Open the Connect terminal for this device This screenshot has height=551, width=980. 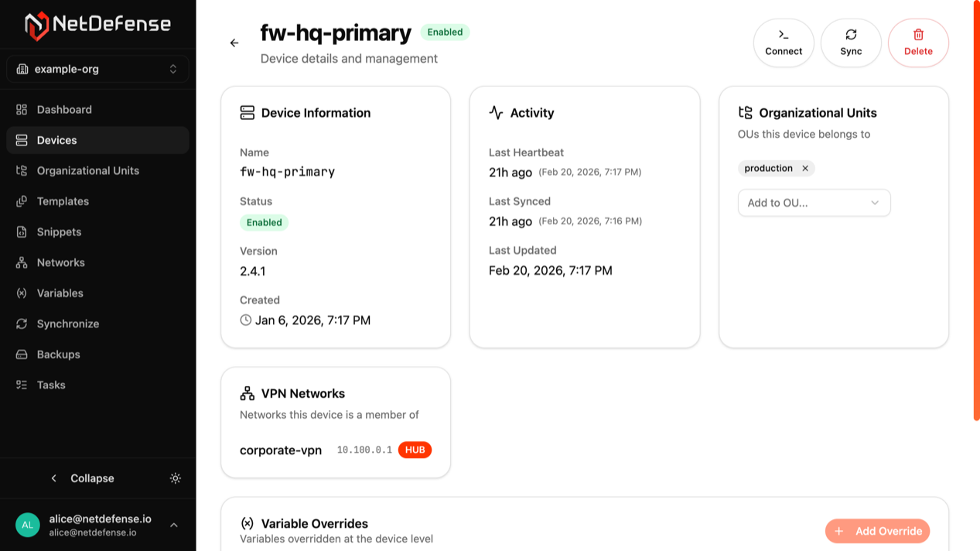point(784,43)
